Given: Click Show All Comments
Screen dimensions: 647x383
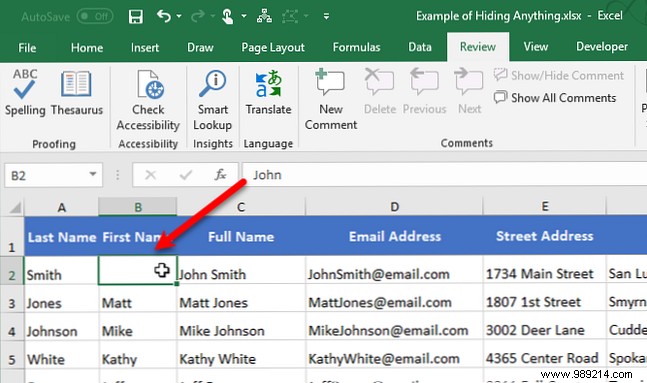Looking at the screenshot, I should 555,98.
